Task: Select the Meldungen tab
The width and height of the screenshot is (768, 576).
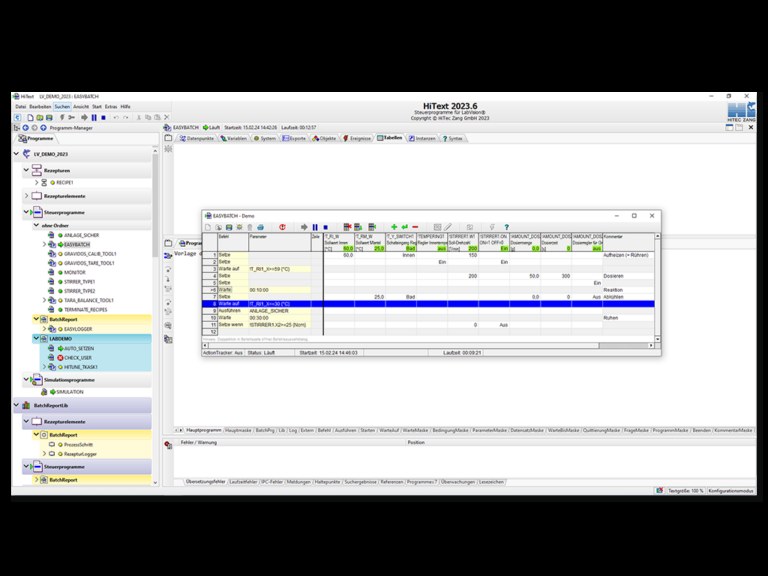Action: click(299, 482)
